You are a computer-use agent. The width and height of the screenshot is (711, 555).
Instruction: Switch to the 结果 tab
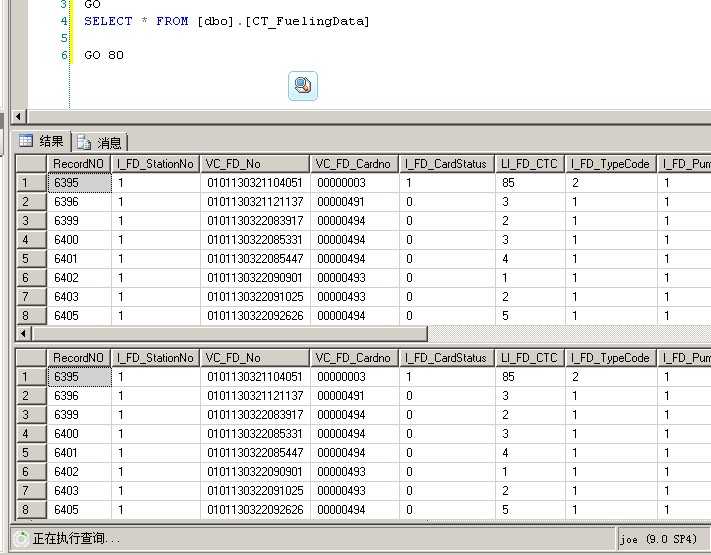(x=42, y=141)
